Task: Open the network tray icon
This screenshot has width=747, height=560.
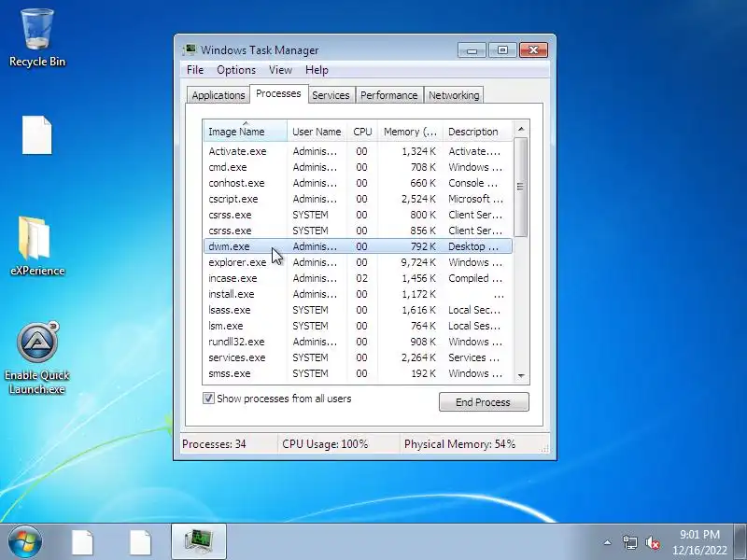Action: (x=629, y=542)
